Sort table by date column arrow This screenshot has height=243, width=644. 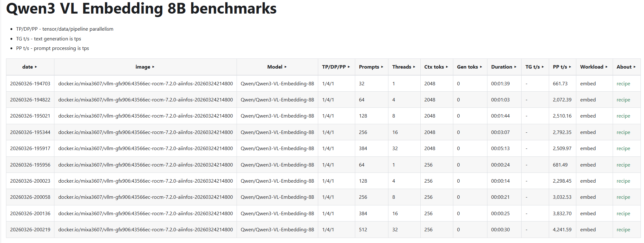(36, 67)
